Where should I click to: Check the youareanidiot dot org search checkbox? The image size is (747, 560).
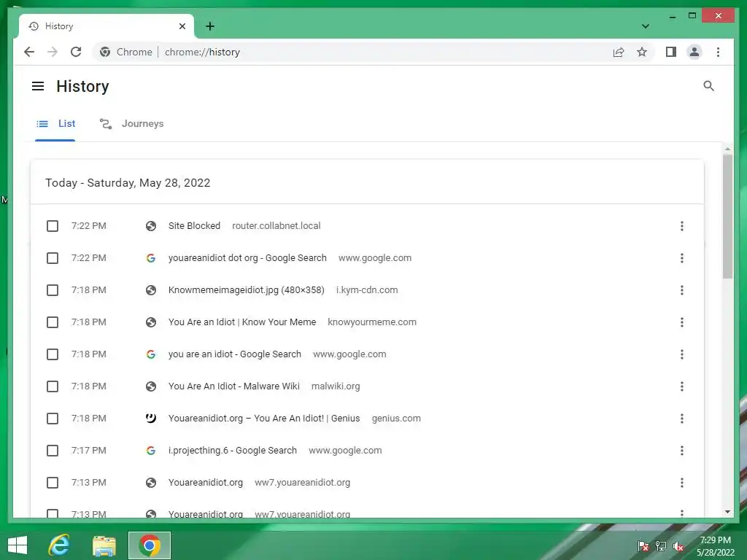point(53,258)
